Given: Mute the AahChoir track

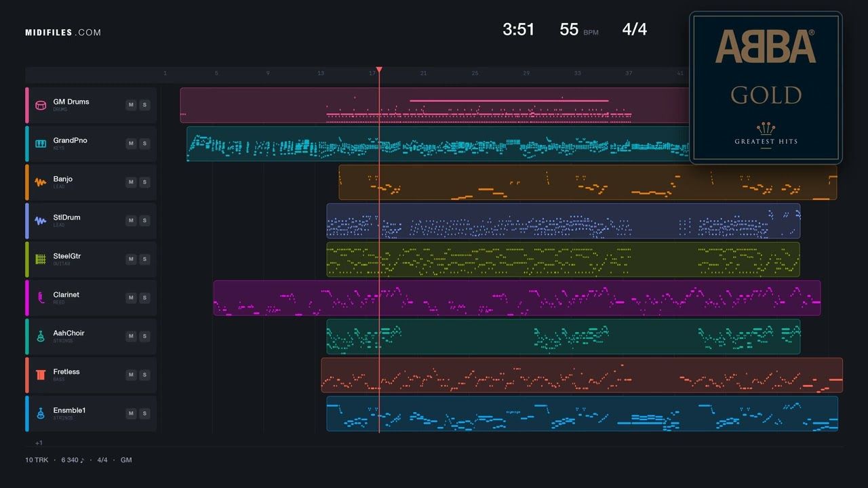Looking at the screenshot, I should pos(131,337).
